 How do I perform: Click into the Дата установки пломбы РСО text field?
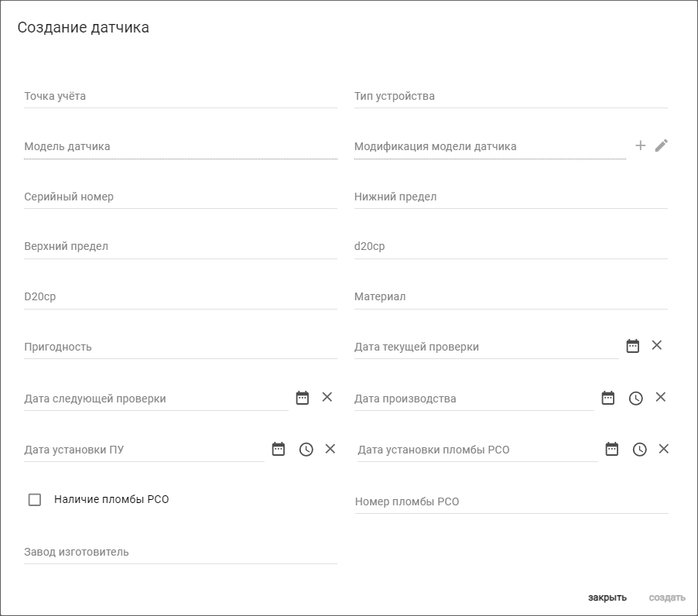click(477, 450)
